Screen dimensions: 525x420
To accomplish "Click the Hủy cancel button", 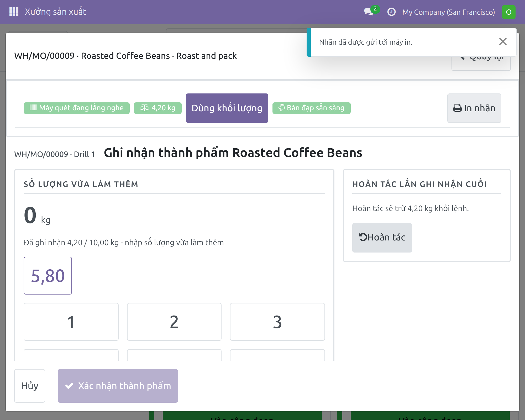I will point(30,386).
